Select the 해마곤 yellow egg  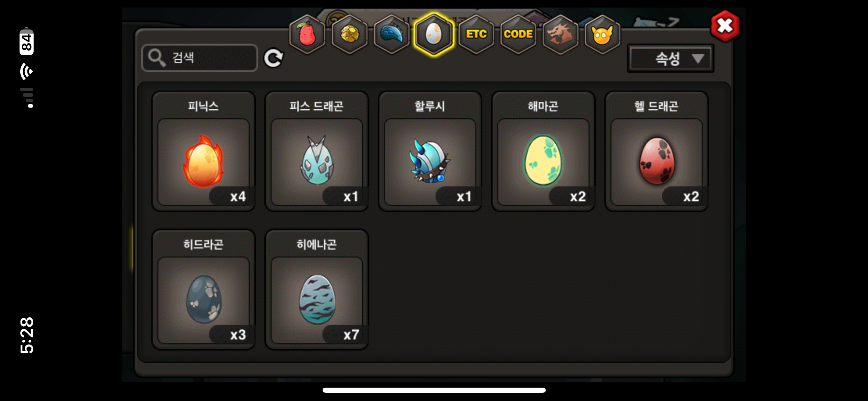pyautogui.click(x=543, y=151)
